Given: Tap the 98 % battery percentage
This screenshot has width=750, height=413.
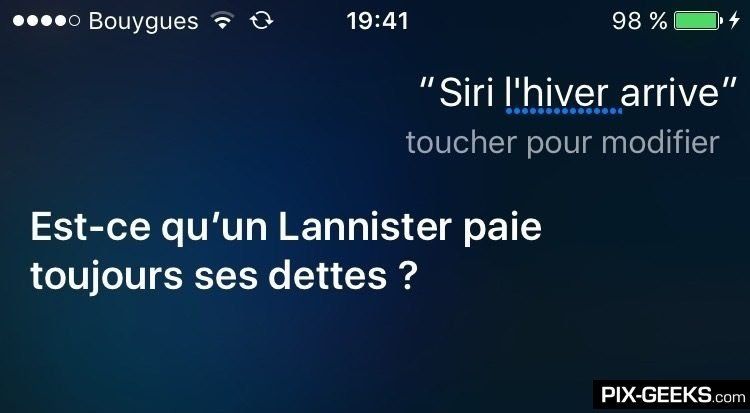Looking at the screenshot, I should pos(640,21).
